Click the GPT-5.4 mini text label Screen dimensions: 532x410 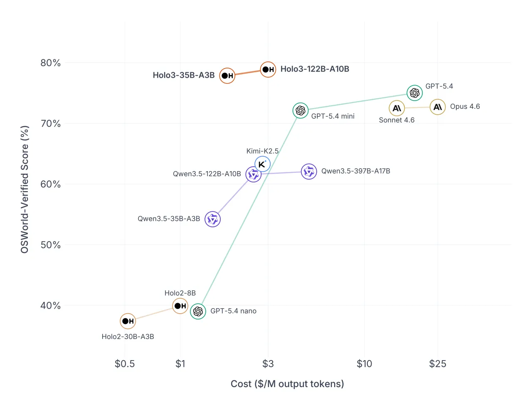pyautogui.click(x=333, y=116)
